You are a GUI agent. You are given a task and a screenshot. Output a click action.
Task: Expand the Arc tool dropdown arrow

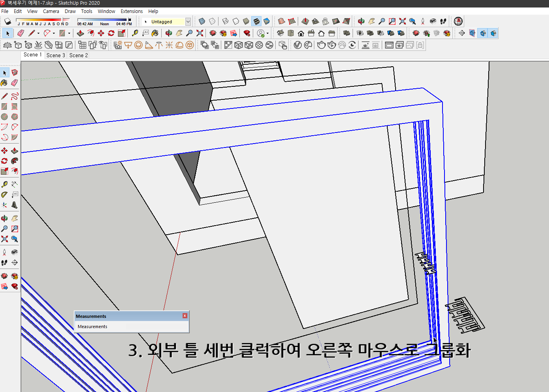tap(54, 33)
